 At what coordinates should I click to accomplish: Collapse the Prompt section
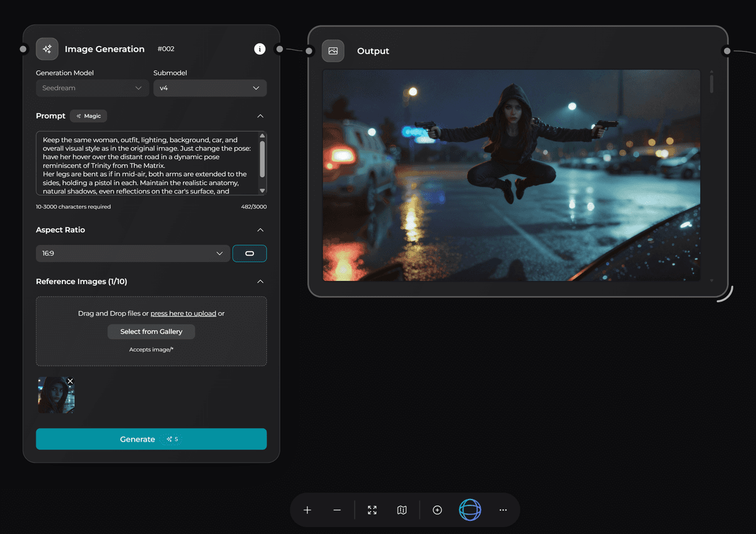pos(260,116)
